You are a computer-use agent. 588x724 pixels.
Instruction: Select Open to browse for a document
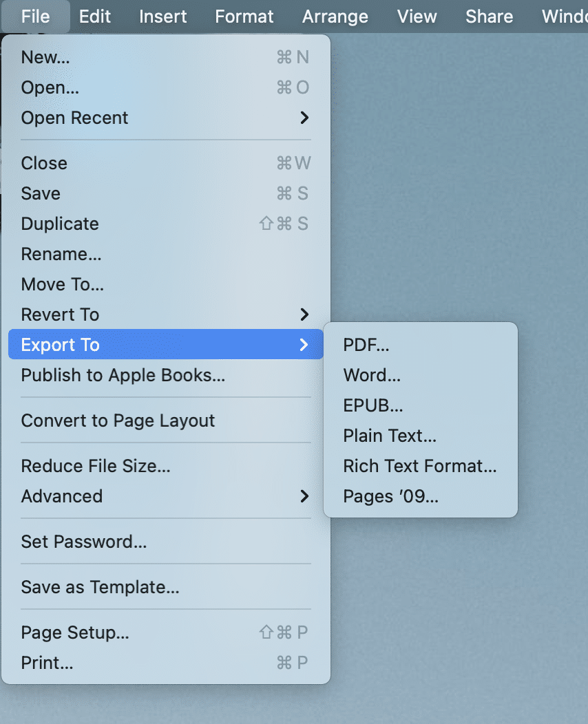[50, 87]
